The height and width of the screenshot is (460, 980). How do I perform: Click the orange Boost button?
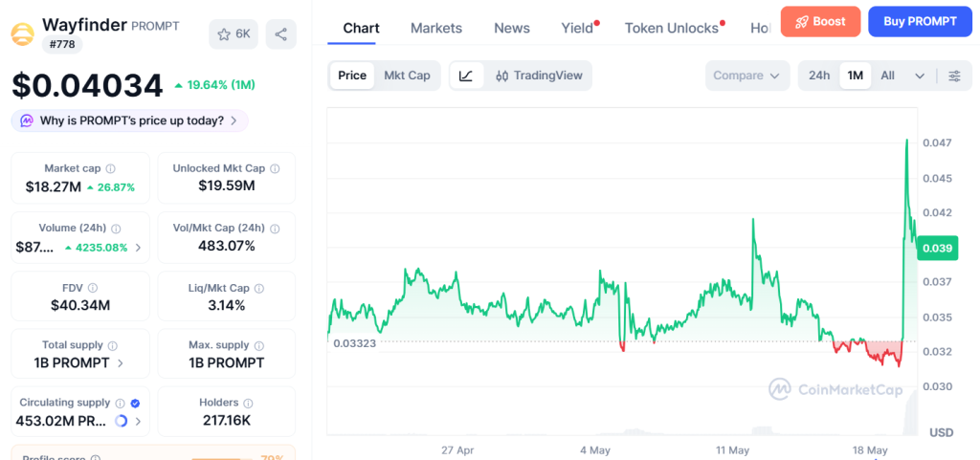coord(820,22)
